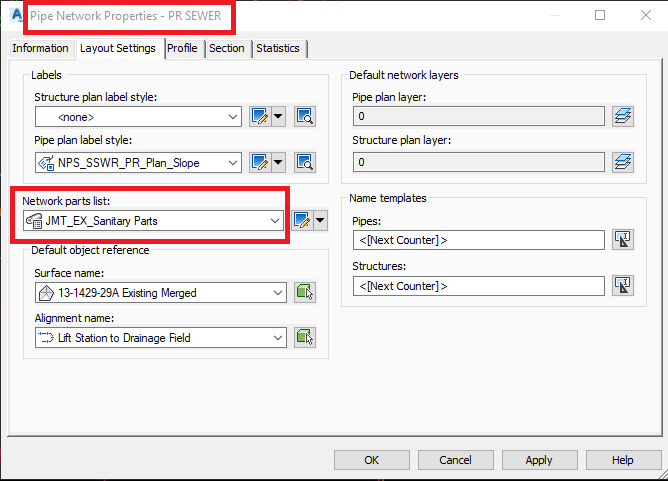Click the AutoCAD application icon in title bar

click(16, 15)
